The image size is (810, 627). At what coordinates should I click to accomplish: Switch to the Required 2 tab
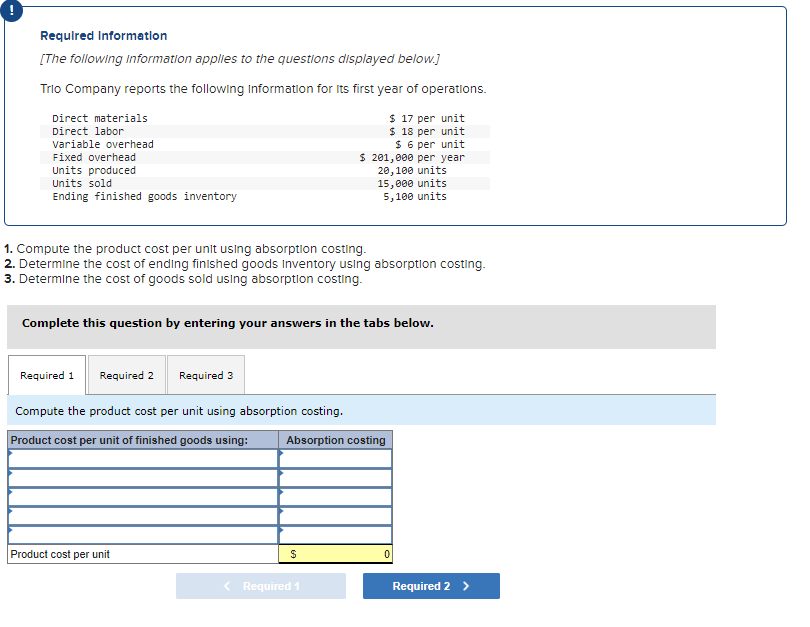click(x=126, y=374)
